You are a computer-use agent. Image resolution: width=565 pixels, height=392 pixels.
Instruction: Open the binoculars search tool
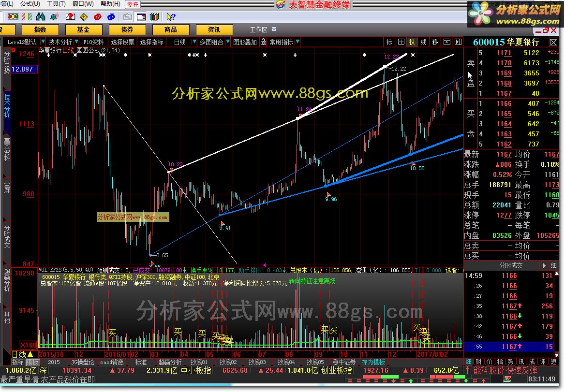click(41, 16)
